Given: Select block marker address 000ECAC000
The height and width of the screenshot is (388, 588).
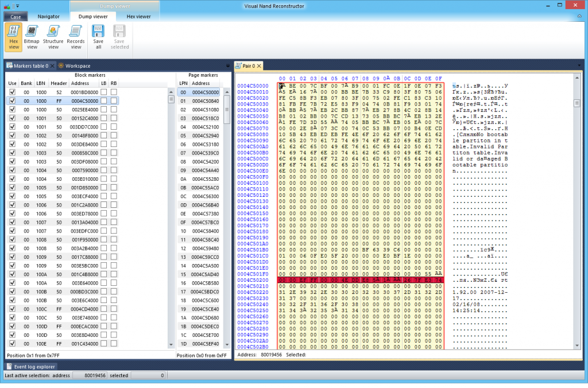Looking at the screenshot, I should tap(84, 326).
